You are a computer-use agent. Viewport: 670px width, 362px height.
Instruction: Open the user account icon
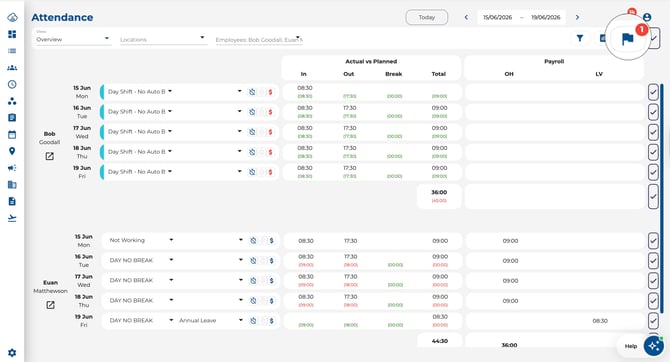click(647, 17)
